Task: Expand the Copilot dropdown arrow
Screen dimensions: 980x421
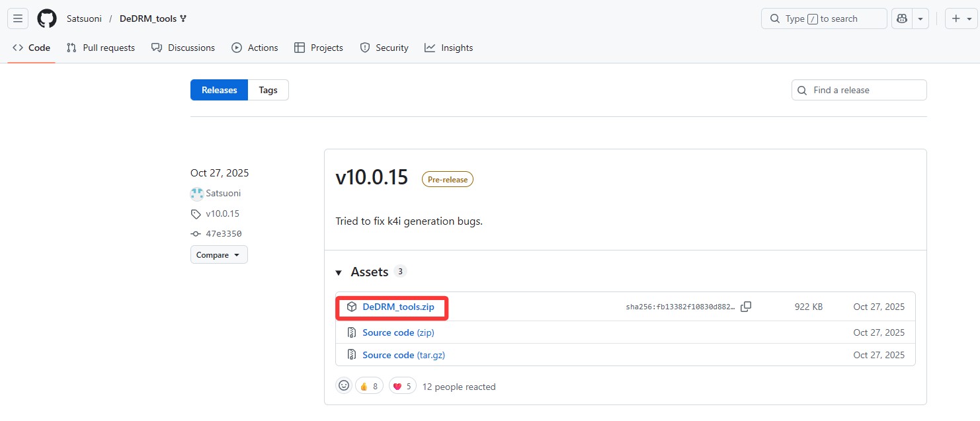Action: pyautogui.click(x=920, y=19)
